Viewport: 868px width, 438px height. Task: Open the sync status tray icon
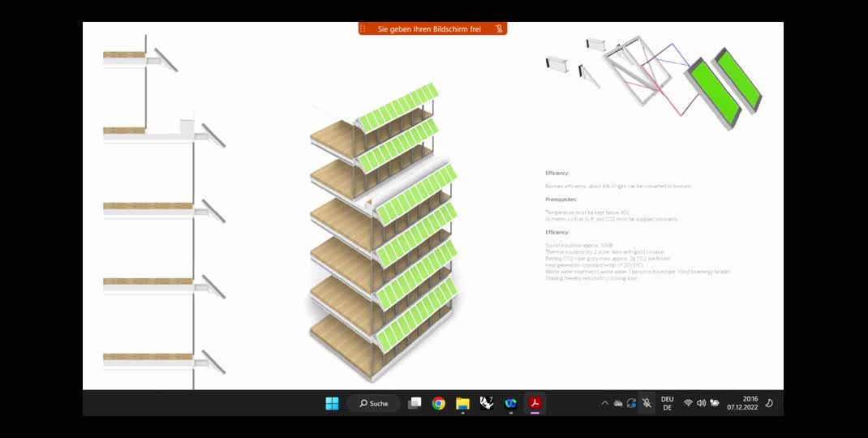[x=631, y=403]
